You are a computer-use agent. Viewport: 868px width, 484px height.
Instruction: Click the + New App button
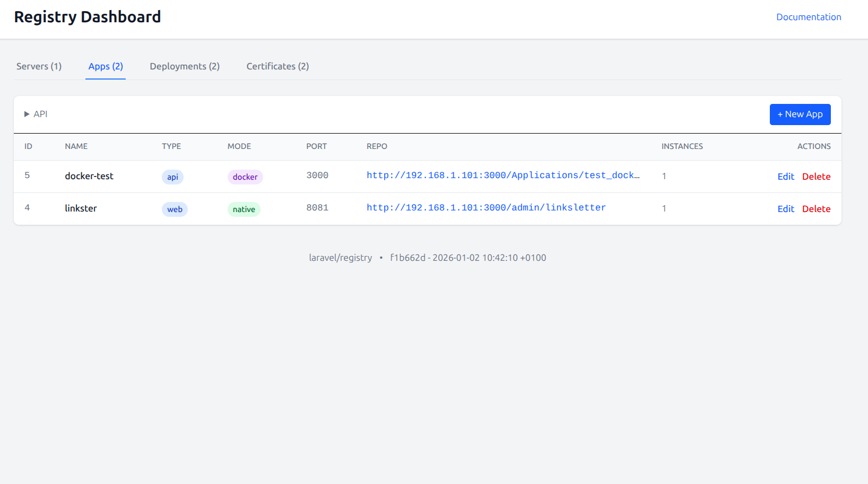point(800,115)
